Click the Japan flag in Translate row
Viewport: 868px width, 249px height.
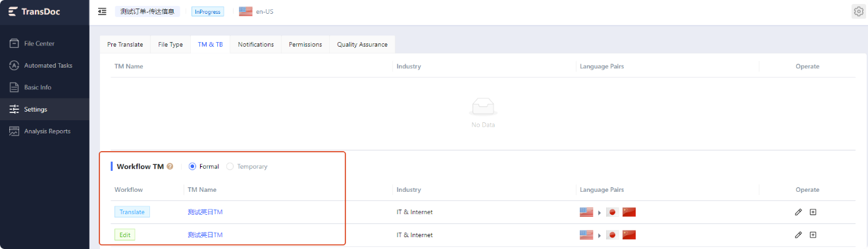(612, 212)
